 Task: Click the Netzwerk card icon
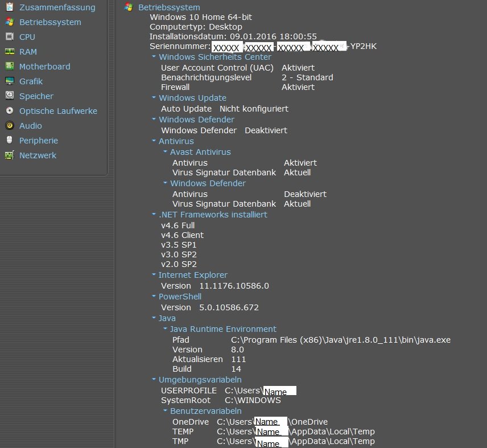point(9,155)
